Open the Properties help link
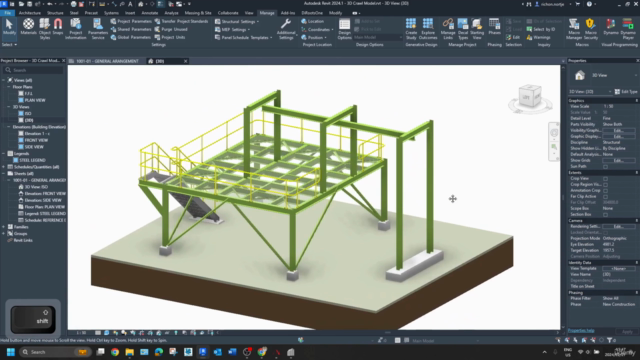Image resolution: width=640 pixels, height=360 pixels. [581, 331]
